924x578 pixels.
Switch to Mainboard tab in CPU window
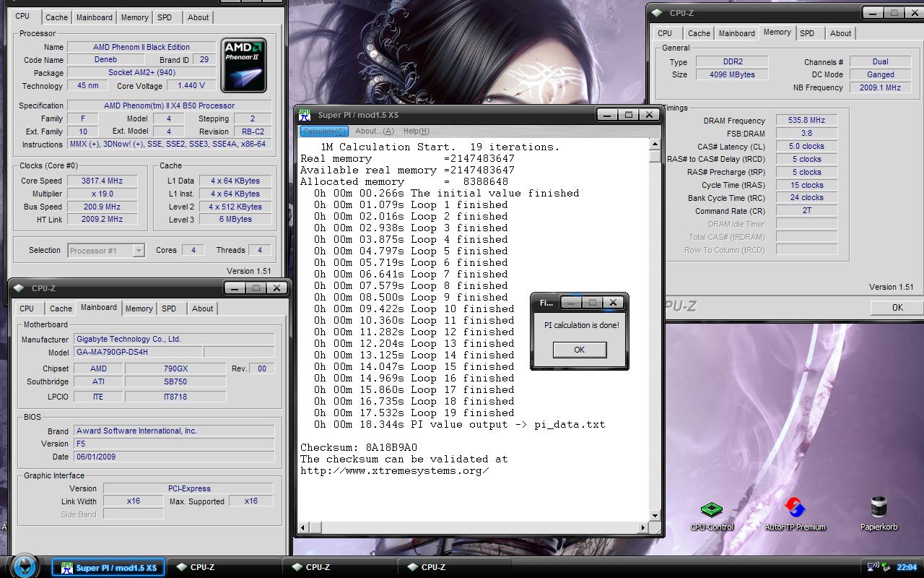coord(95,17)
